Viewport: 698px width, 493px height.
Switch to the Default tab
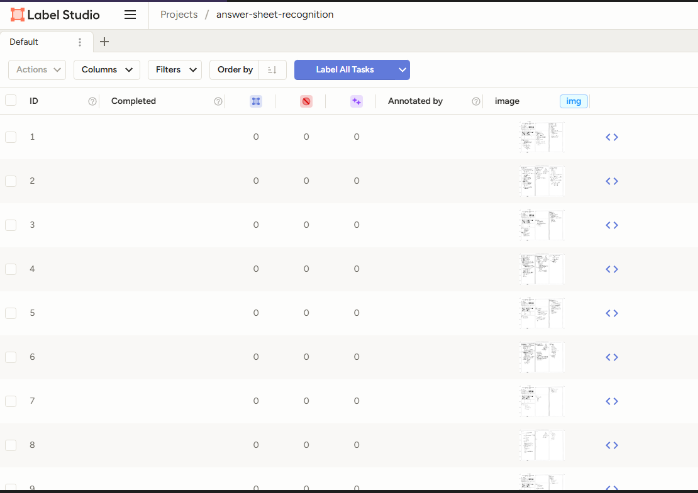(x=24, y=42)
